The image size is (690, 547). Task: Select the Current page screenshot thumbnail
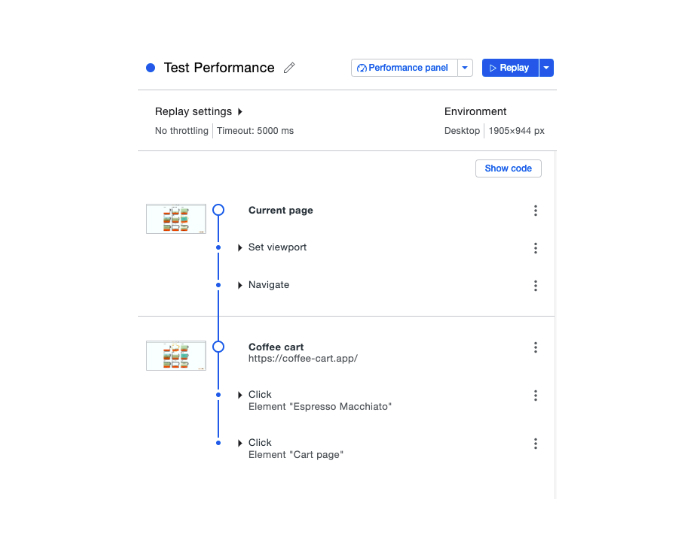(176, 219)
